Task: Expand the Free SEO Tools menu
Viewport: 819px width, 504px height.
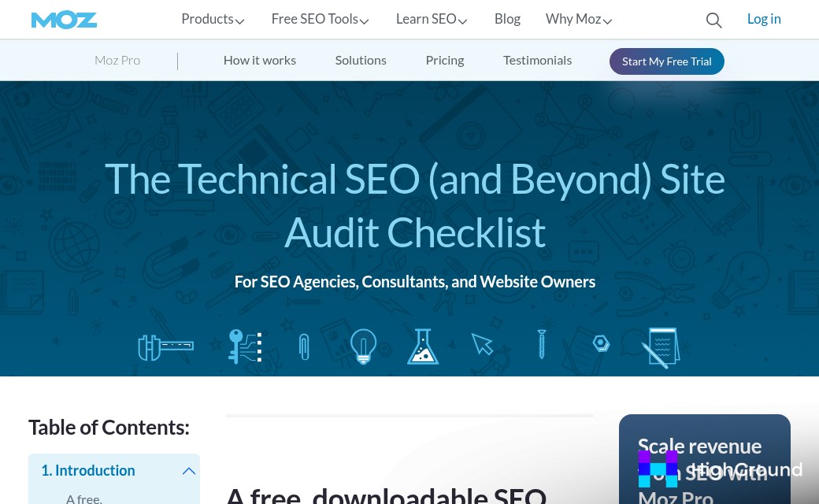Action: pyautogui.click(x=320, y=19)
